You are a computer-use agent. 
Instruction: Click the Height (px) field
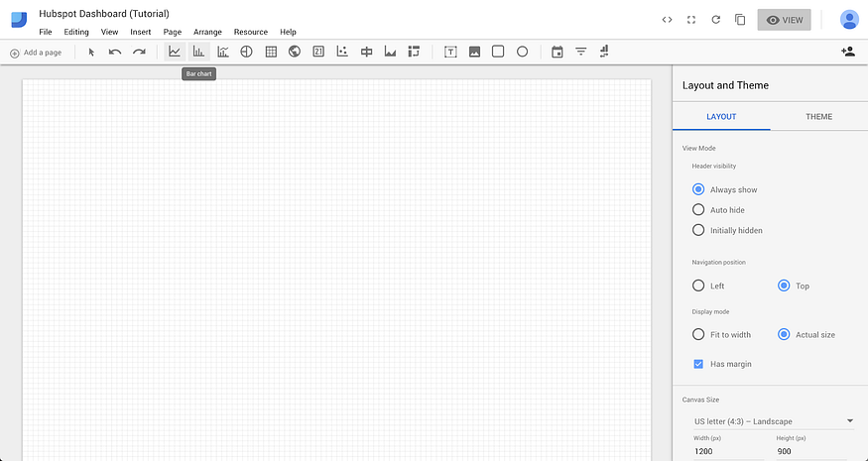[x=811, y=451]
